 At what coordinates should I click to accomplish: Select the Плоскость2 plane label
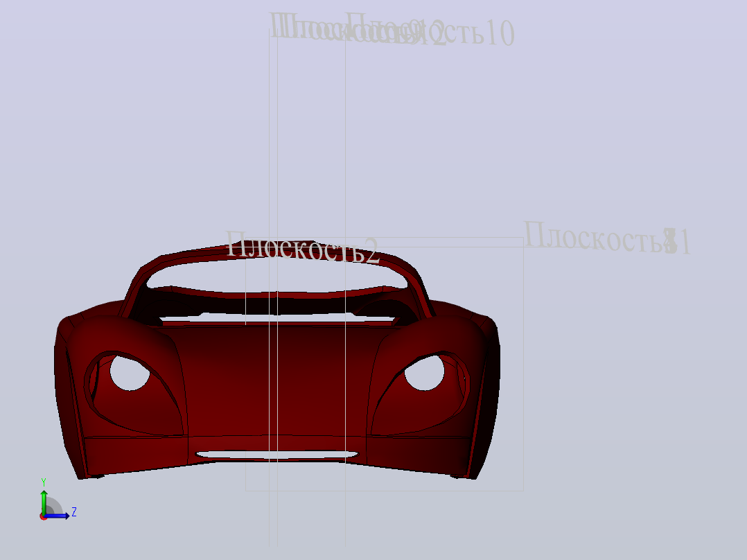click(x=303, y=247)
